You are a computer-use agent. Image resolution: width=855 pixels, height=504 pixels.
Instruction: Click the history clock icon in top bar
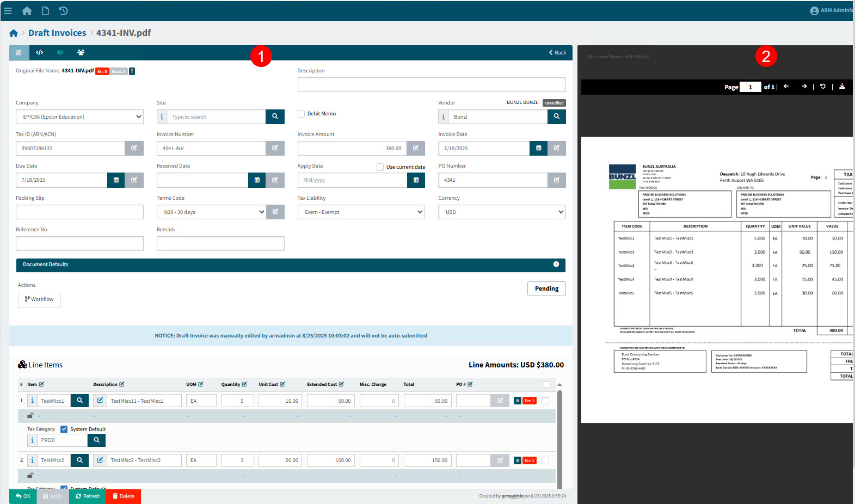(63, 11)
